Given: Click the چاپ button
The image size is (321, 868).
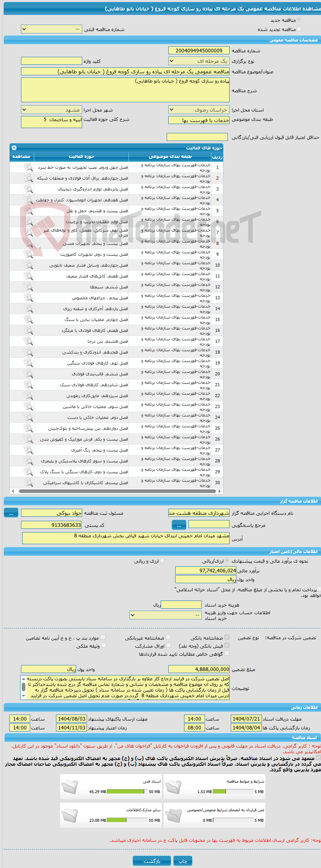Looking at the screenshot, I should coord(183,861).
